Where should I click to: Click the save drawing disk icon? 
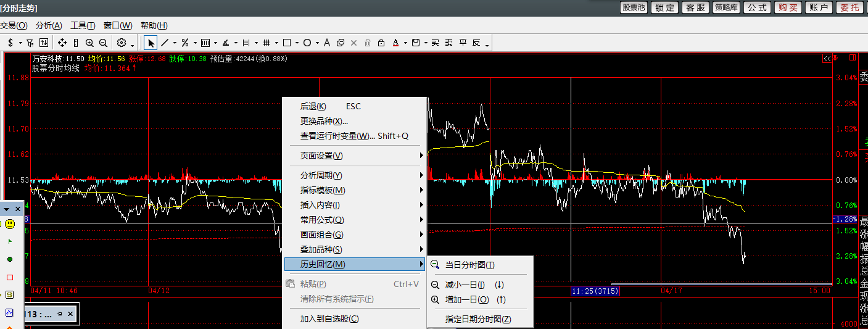coord(416,43)
